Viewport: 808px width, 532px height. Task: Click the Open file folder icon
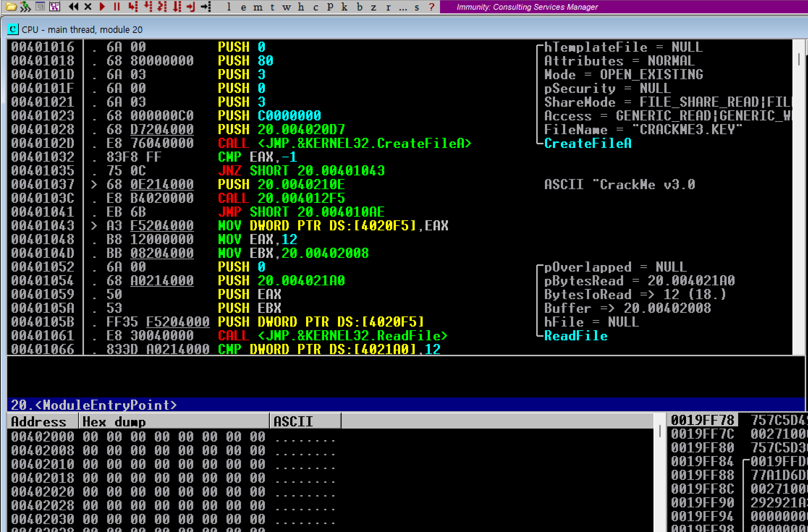coord(11,7)
